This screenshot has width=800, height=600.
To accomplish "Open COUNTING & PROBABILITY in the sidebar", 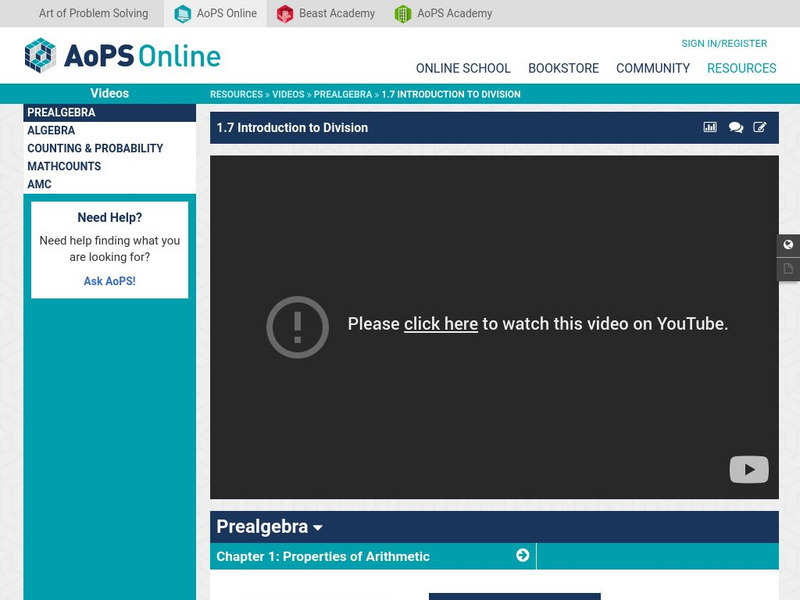I will (93, 148).
